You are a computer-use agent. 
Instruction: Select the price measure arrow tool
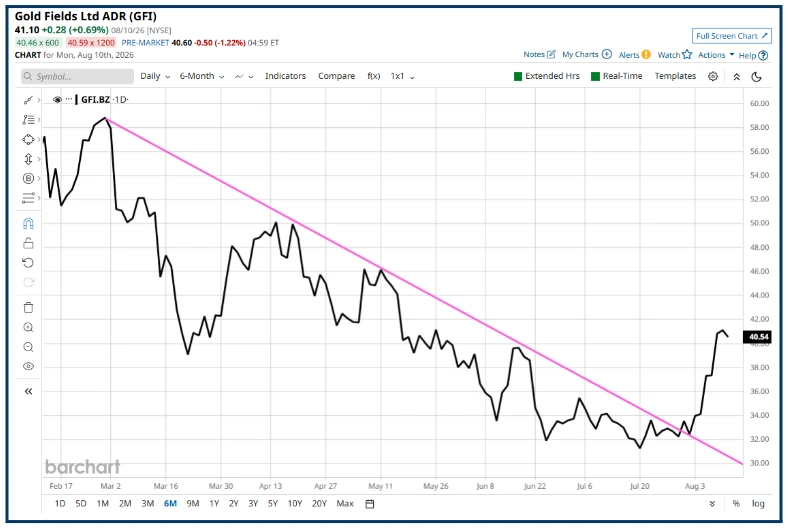coord(28,159)
